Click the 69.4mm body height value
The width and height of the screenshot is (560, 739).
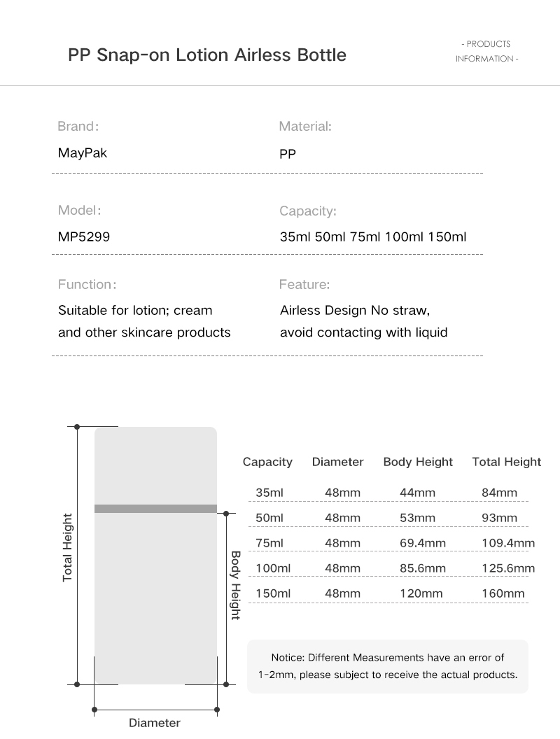click(x=422, y=544)
